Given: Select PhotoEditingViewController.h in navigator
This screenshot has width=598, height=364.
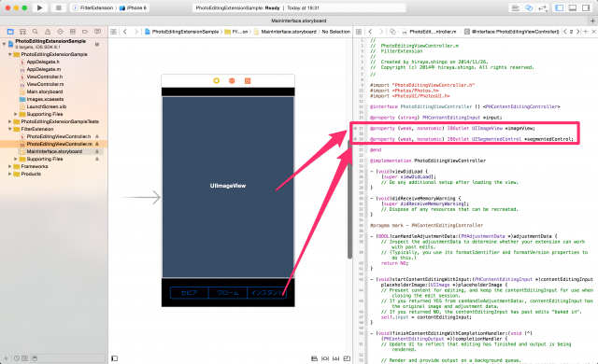Looking at the screenshot, I should click(x=59, y=136).
